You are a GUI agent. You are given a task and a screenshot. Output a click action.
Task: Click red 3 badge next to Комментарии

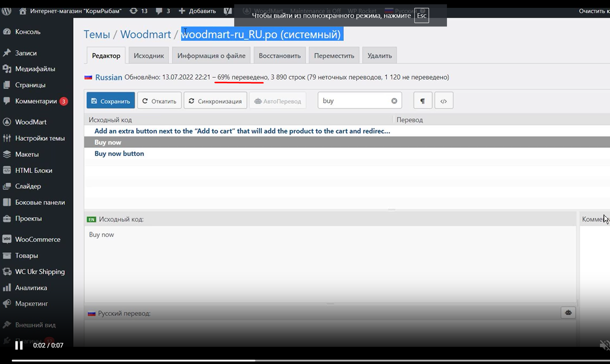tap(64, 102)
